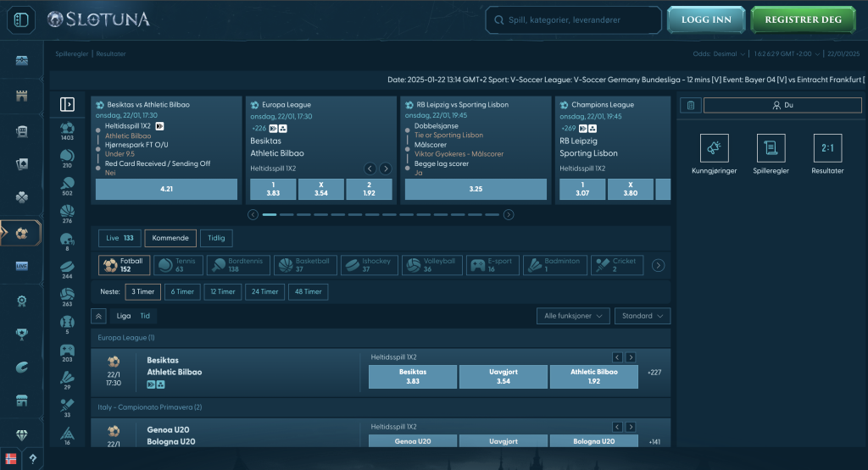Select the Ishockey 37 sport tab
868x470 pixels.
(x=370, y=265)
